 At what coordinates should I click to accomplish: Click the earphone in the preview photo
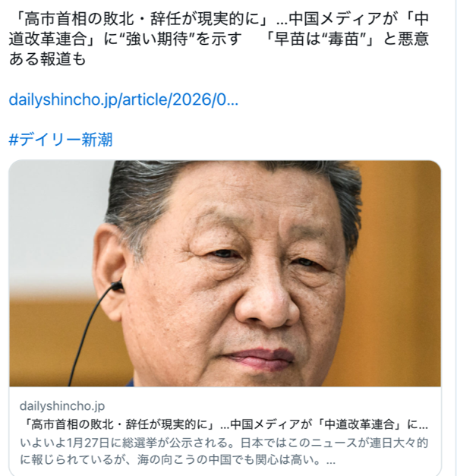point(117,286)
